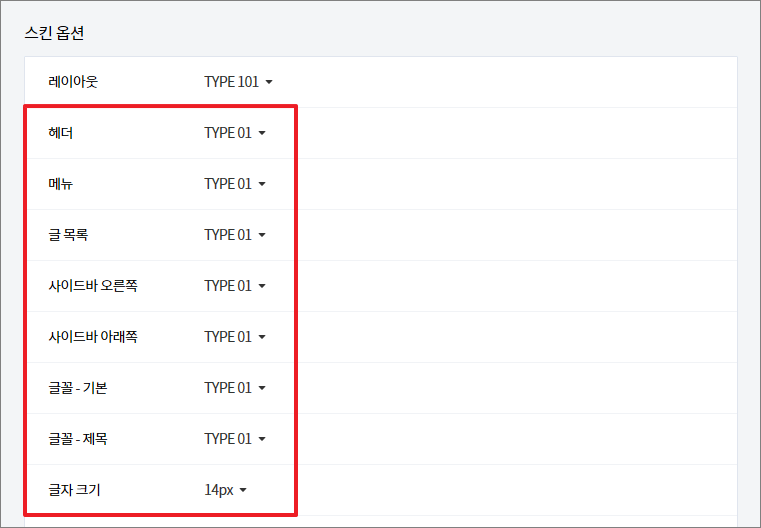761x528 pixels.
Task: Click the 메뉴 option label
Action: (61, 184)
